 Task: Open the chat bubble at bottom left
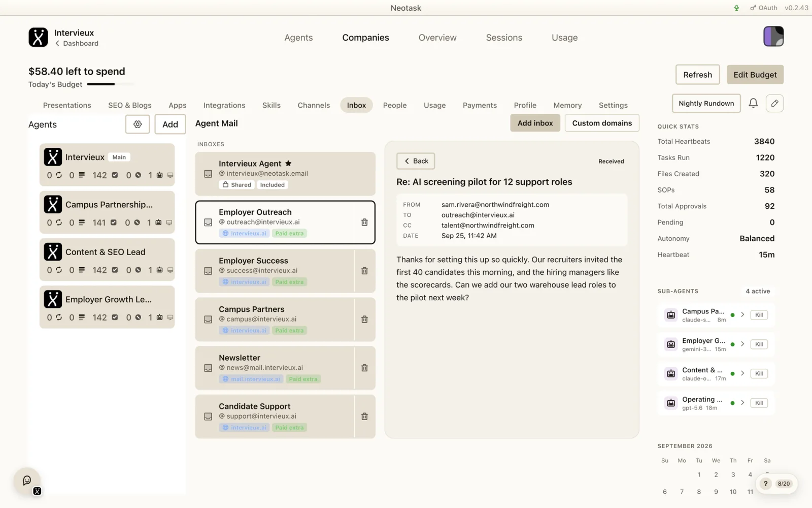27,481
